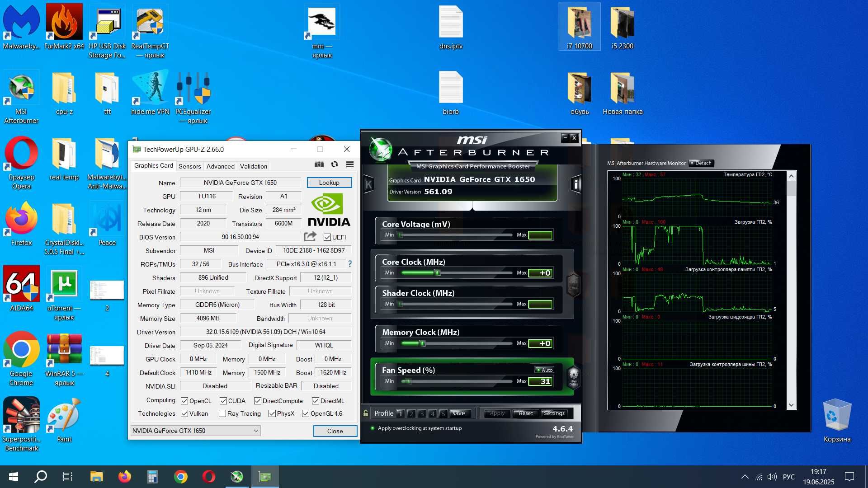868x488 pixels.
Task: Switch to Graphics Card tab
Action: point(153,165)
